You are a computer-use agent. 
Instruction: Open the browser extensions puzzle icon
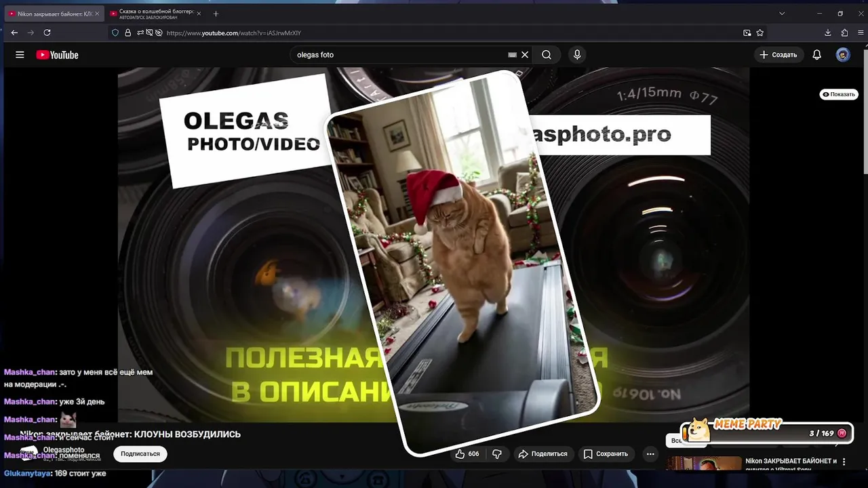844,33
